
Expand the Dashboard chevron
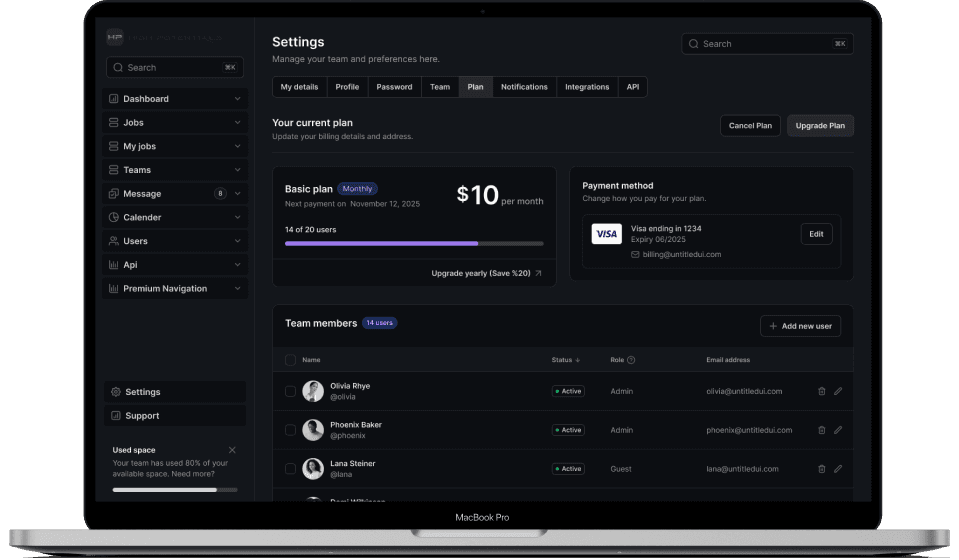click(x=237, y=98)
